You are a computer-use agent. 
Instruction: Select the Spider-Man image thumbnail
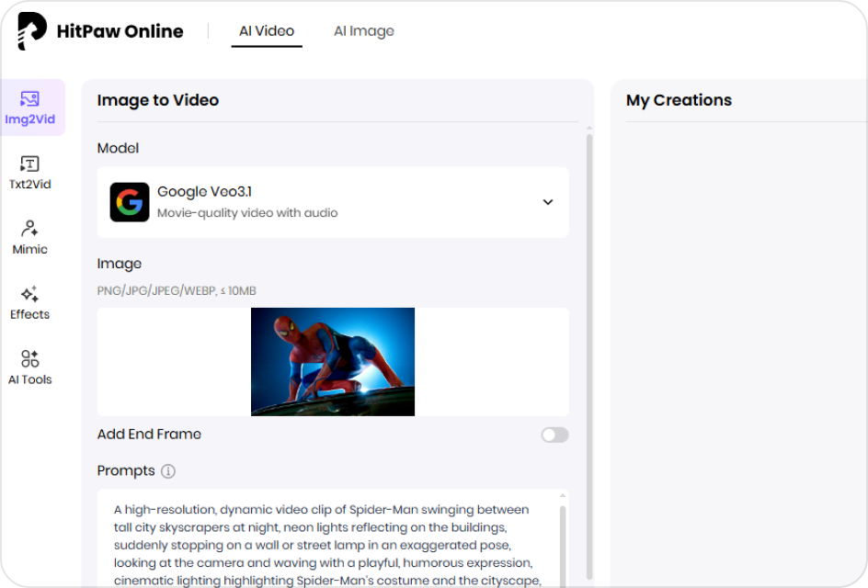pos(333,361)
